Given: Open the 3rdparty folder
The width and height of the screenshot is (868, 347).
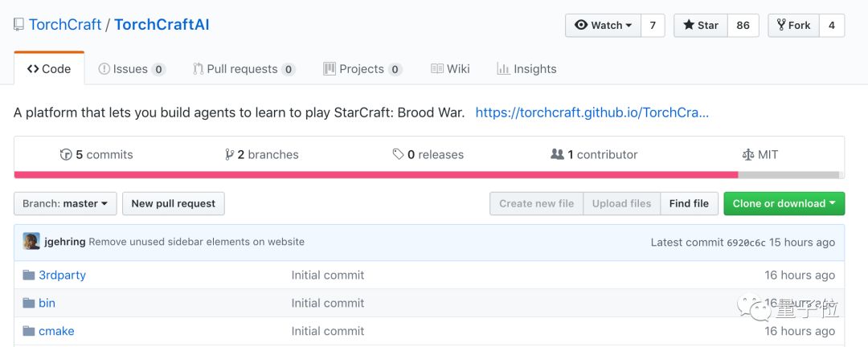Looking at the screenshot, I should [62, 275].
